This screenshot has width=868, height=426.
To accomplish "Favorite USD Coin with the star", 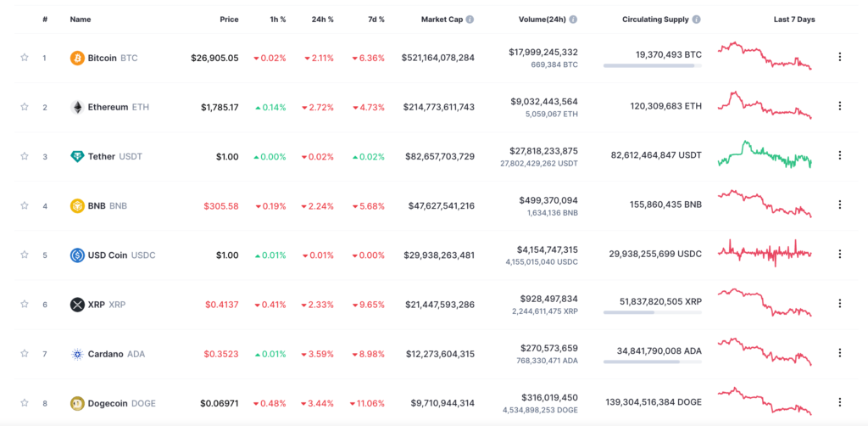I will 25,255.
